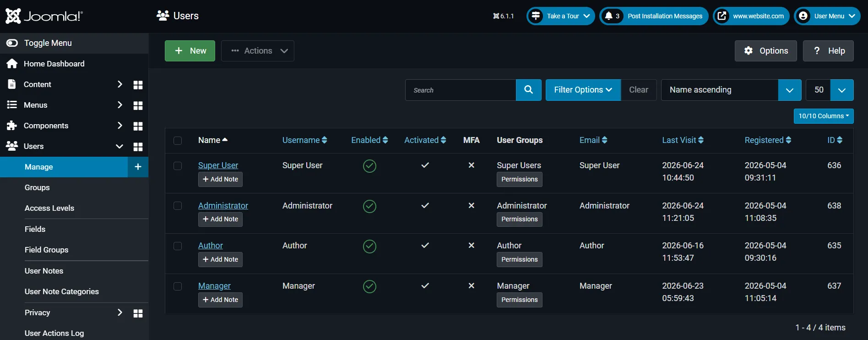868x340 pixels.
Task: Open the 10/10 Columns dropdown
Action: pyautogui.click(x=824, y=116)
